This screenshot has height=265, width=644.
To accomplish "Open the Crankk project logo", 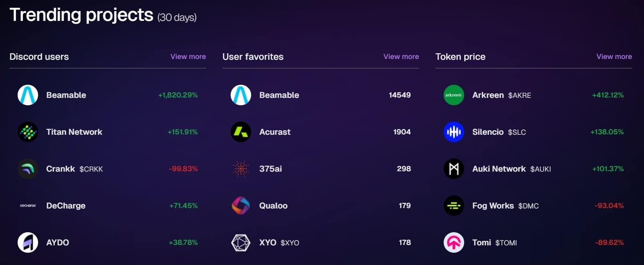I will tap(28, 169).
